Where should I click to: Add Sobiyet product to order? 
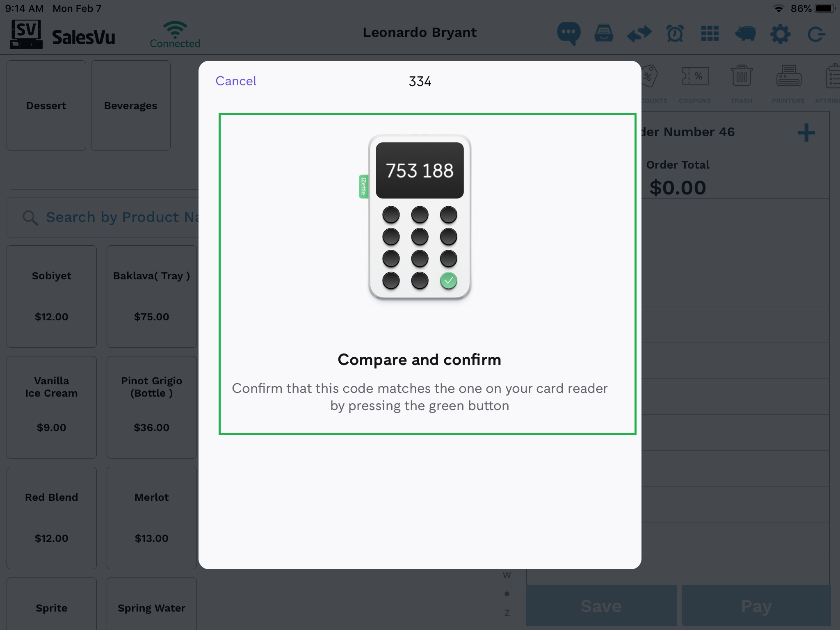coord(52,296)
